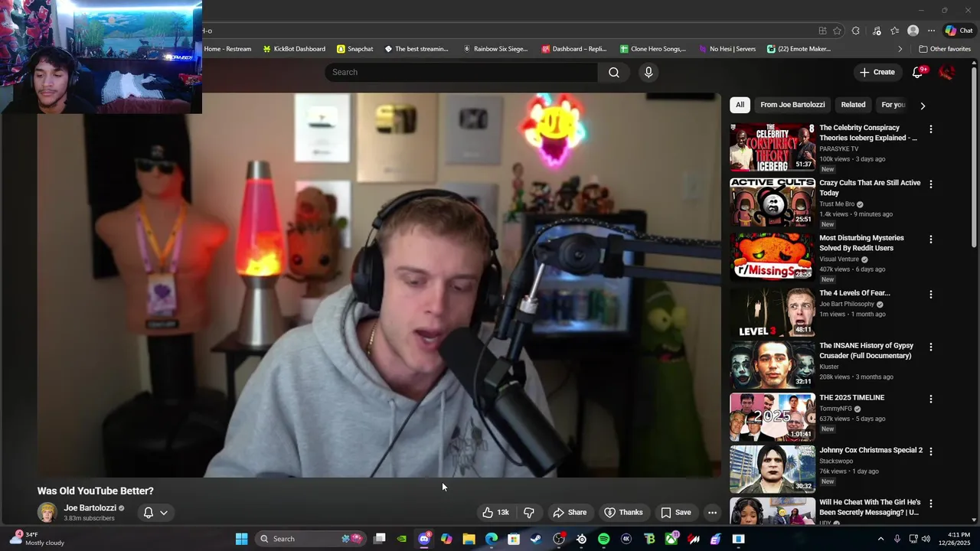Screen dimensions: 980x551
Task: Select the All filter chip
Action: [x=740, y=105]
